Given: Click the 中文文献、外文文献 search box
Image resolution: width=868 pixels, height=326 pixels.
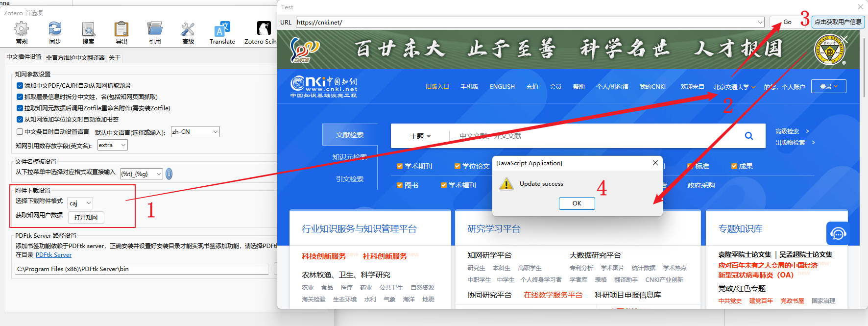Looking at the screenshot, I should (591, 136).
